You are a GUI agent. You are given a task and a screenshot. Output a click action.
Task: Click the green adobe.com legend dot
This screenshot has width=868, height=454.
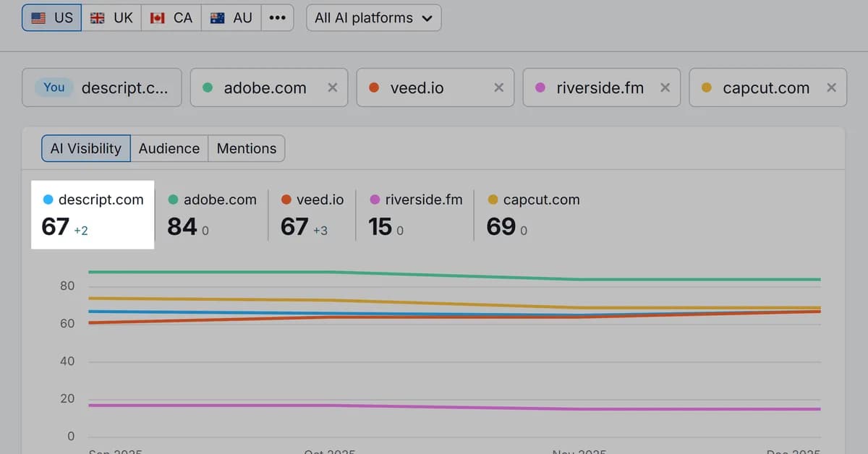(173, 200)
